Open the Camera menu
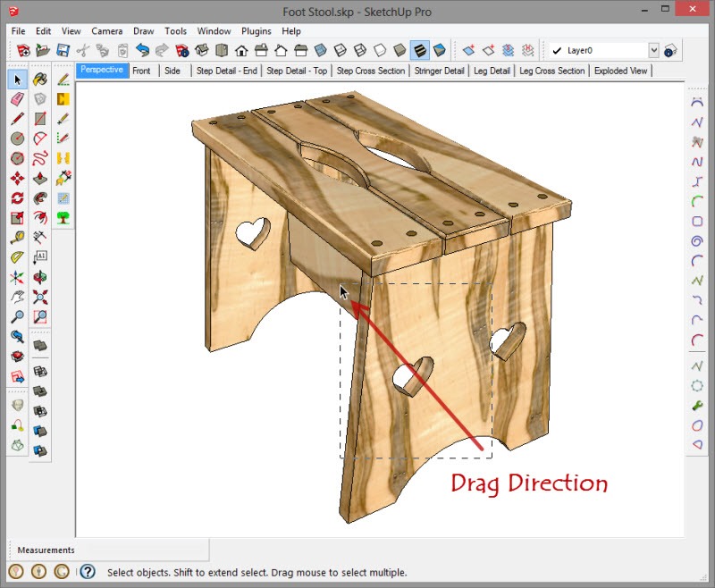 point(106,31)
